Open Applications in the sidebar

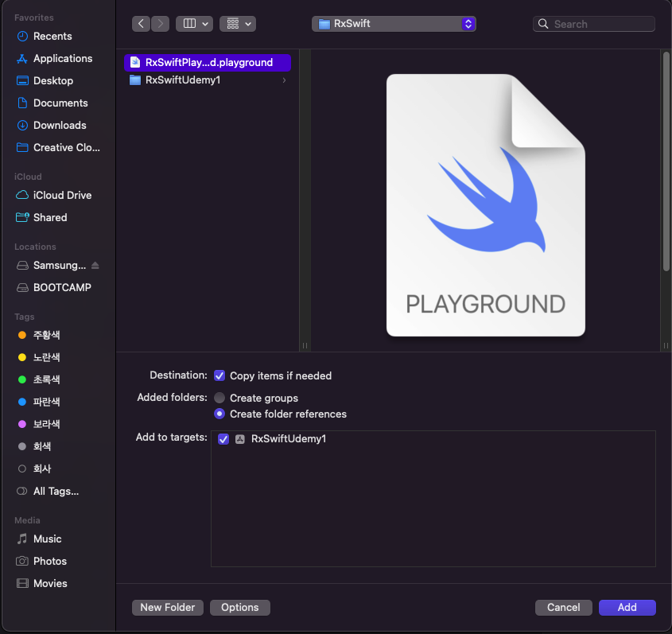point(63,59)
